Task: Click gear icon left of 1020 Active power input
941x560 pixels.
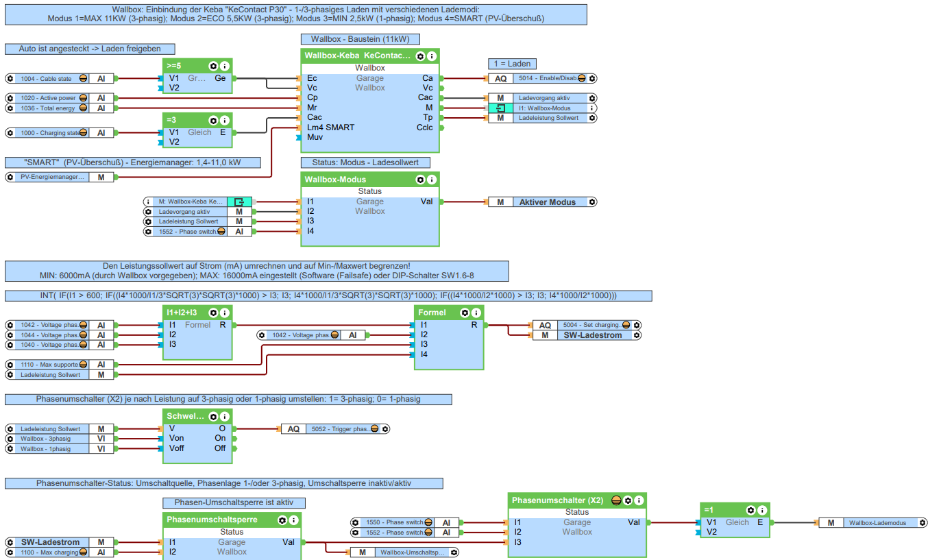Action: (10, 98)
